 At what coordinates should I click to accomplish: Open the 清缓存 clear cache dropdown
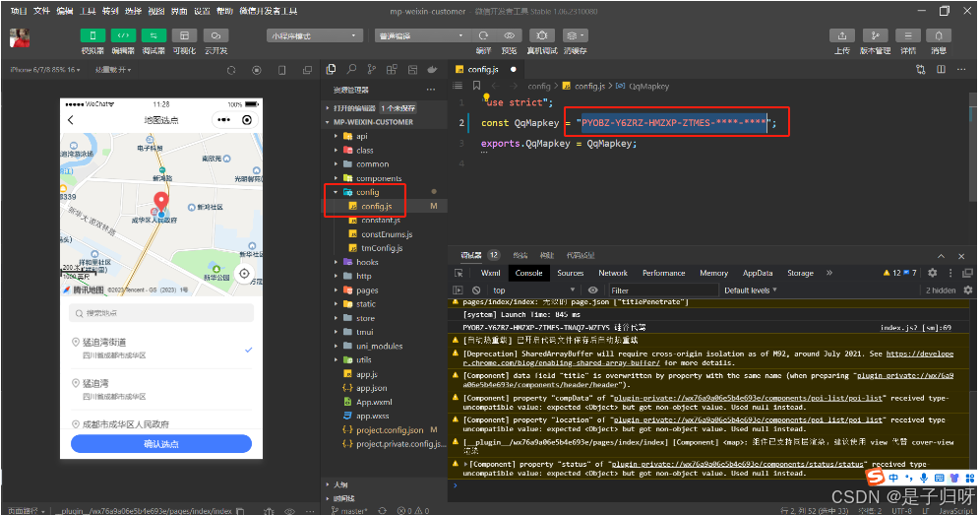tap(575, 35)
